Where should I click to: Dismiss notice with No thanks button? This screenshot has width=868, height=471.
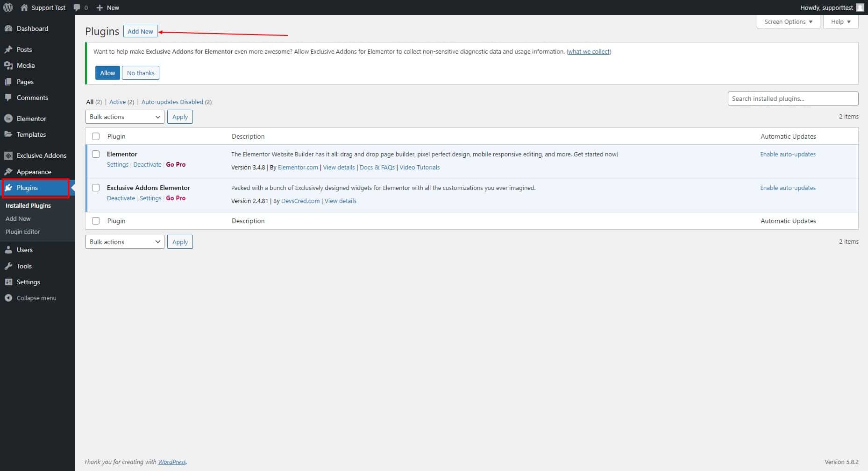pyautogui.click(x=141, y=73)
